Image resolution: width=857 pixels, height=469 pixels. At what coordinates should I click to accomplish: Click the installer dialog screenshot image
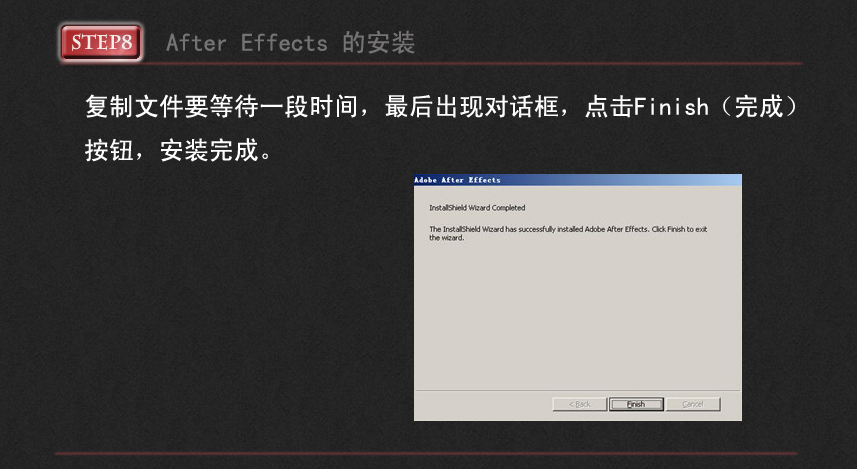(x=578, y=297)
